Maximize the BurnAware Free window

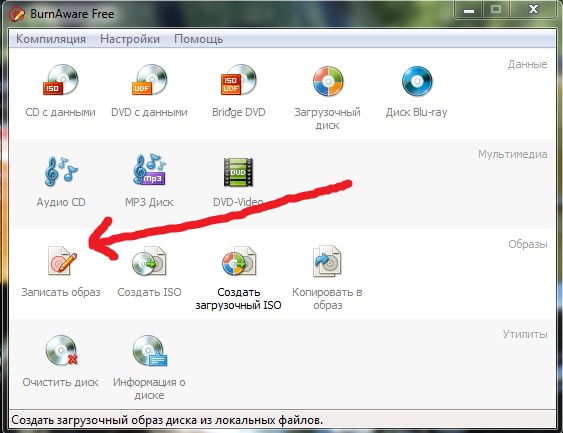pos(496,10)
